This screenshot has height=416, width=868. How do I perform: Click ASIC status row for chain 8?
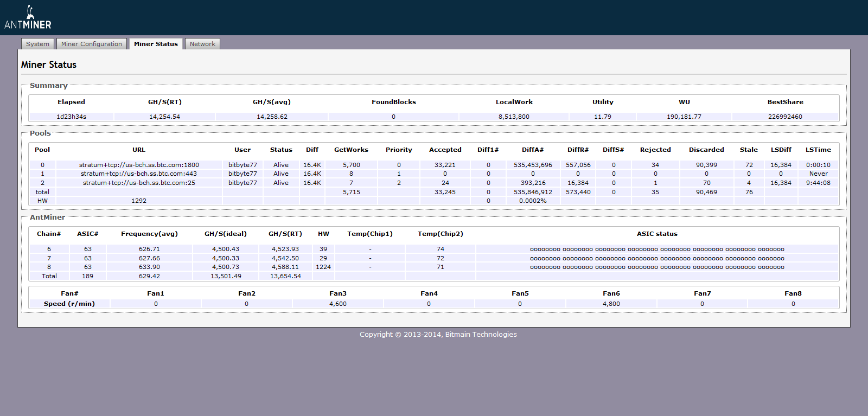pos(657,267)
